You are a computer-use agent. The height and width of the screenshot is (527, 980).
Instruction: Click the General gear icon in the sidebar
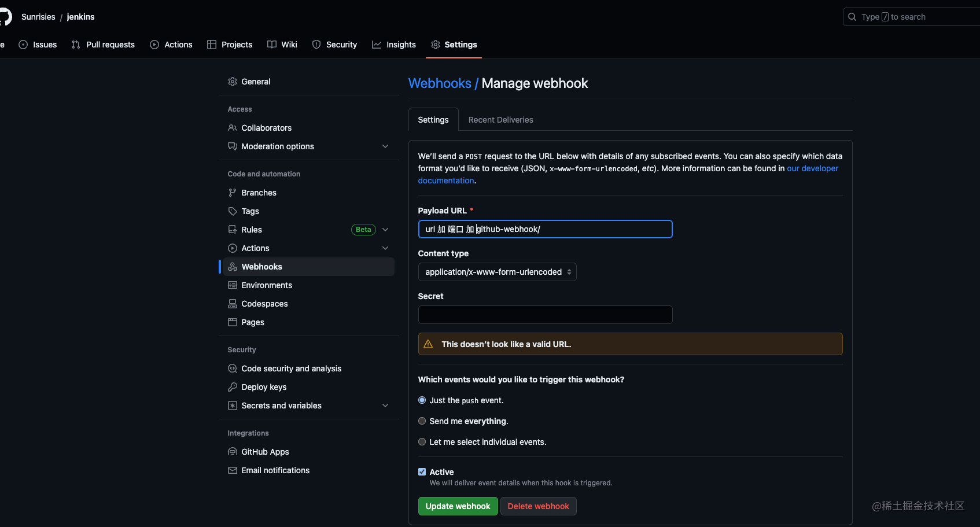(233, 82)
